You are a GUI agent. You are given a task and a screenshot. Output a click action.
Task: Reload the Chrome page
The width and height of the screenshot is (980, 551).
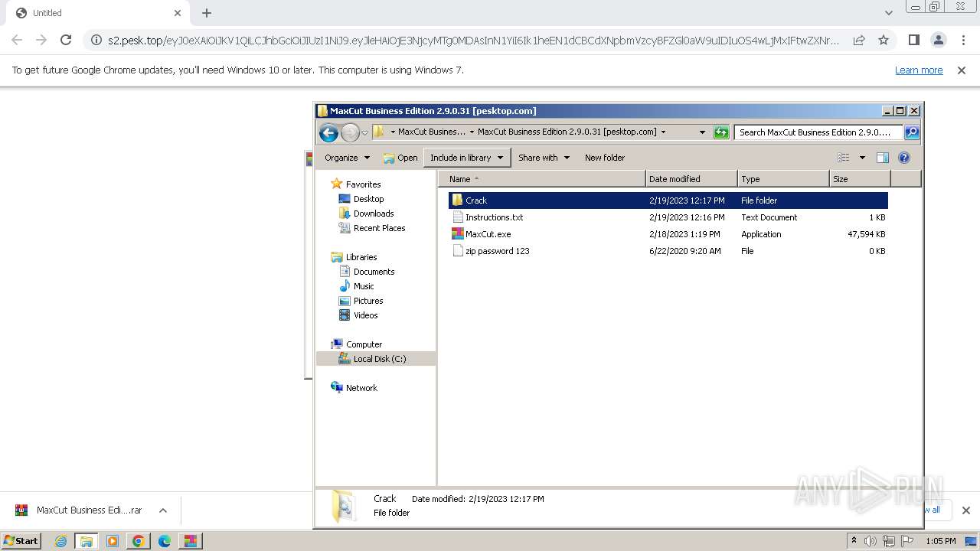[x=66, y=40]
